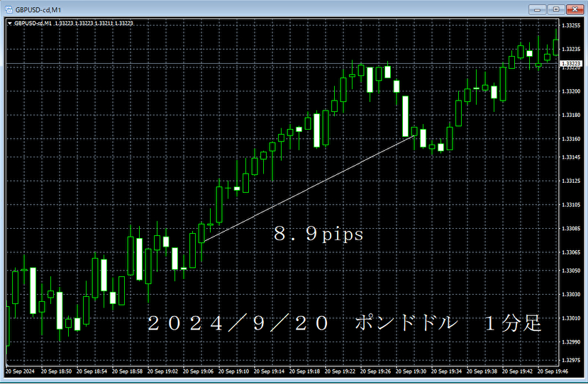Click price axis label 1.33125
Viewport: 588px width, 384px height.
point(571,181)
